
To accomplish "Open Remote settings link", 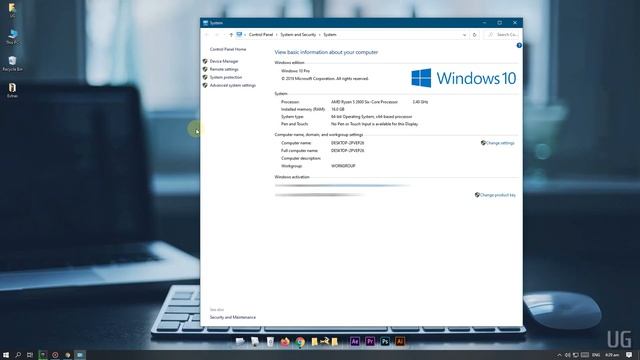I will (224, 69).
